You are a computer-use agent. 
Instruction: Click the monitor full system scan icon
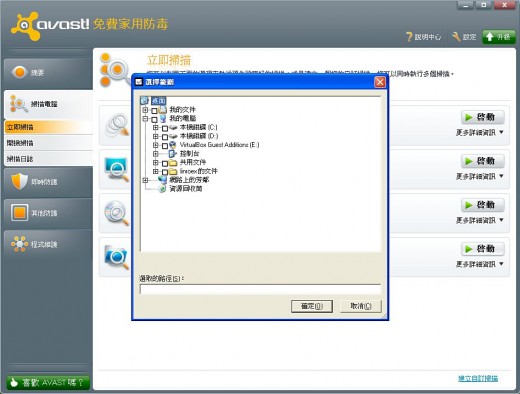click(x=117, y=169)
